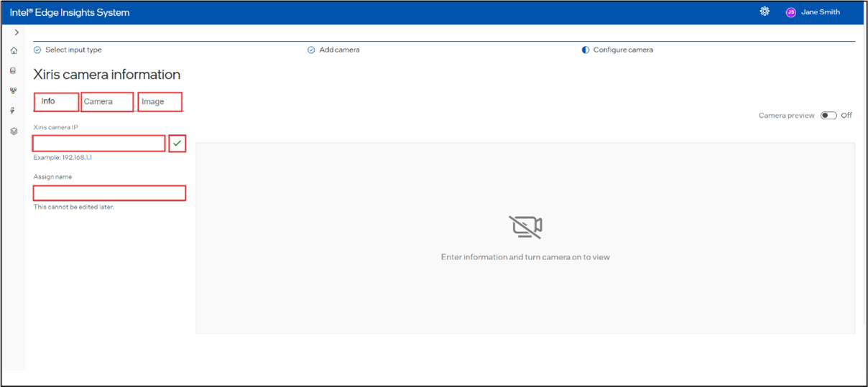Click the Xiris camera information heading
This screenshot has width=868, height=387.
(x=107, y=75)
